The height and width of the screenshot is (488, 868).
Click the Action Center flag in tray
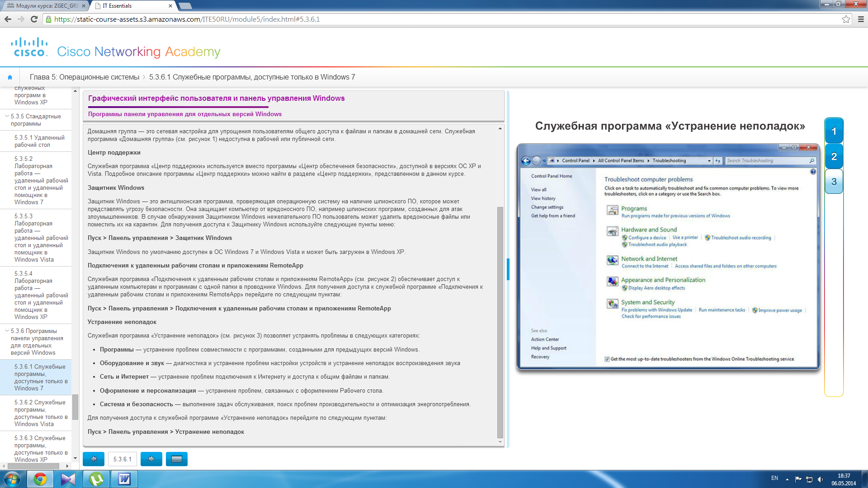click(x=798, y=479)
